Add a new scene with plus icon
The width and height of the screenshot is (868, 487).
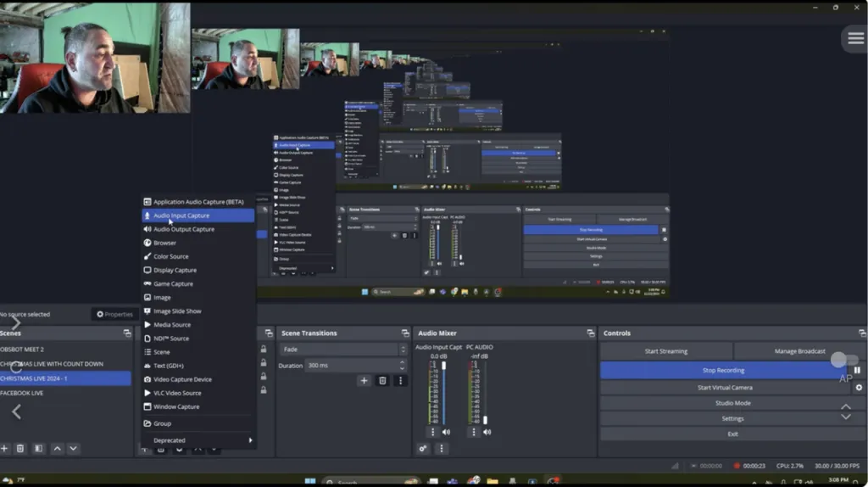[x=4, y=448]
